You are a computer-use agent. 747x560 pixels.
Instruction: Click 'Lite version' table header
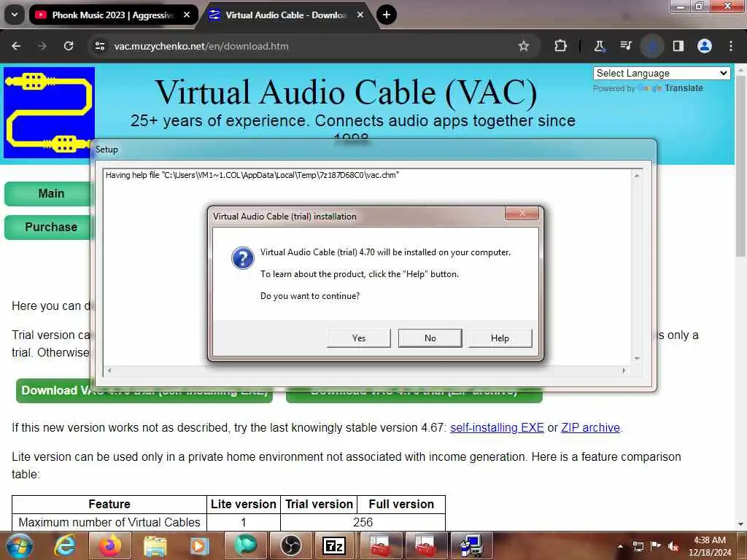point(244,505)
